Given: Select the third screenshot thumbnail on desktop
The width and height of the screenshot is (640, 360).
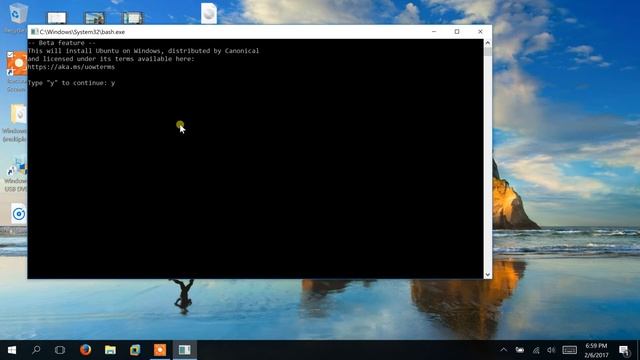Looking at the screenshot, I should tap(133, 18).
